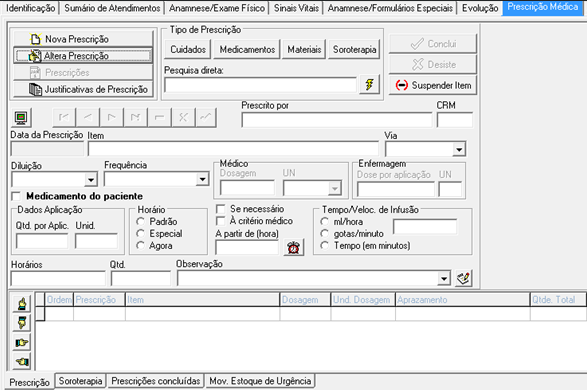Click the notepad pencil icon beside Observação
The height and width of the screenshot is (390, 587).
tap(463, 278)
